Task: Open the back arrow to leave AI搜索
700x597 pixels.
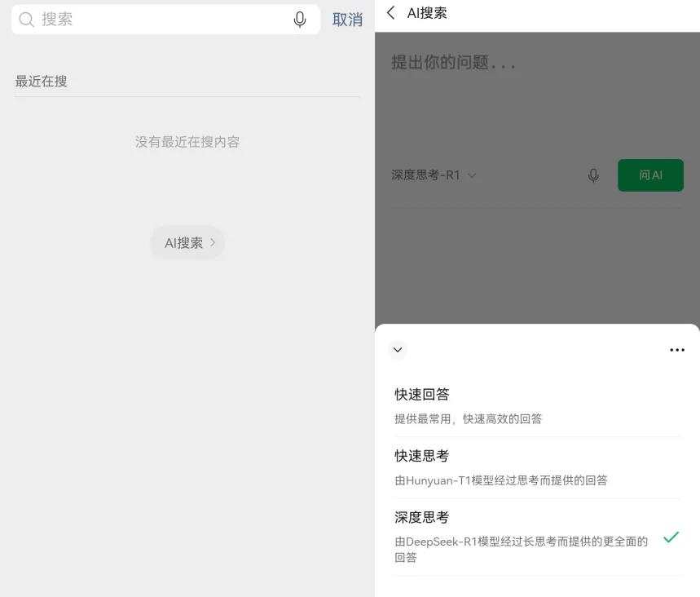Action: coord(389,13)
